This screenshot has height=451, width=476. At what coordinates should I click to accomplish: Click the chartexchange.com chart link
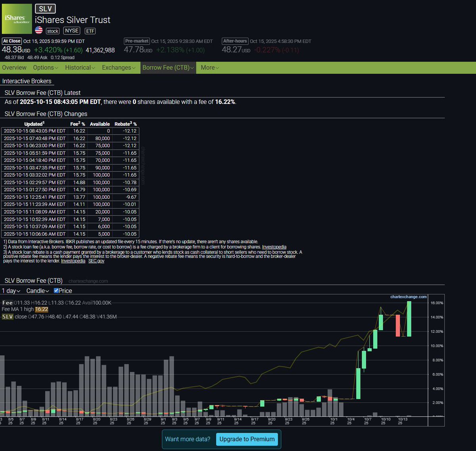tap(409, 297)
